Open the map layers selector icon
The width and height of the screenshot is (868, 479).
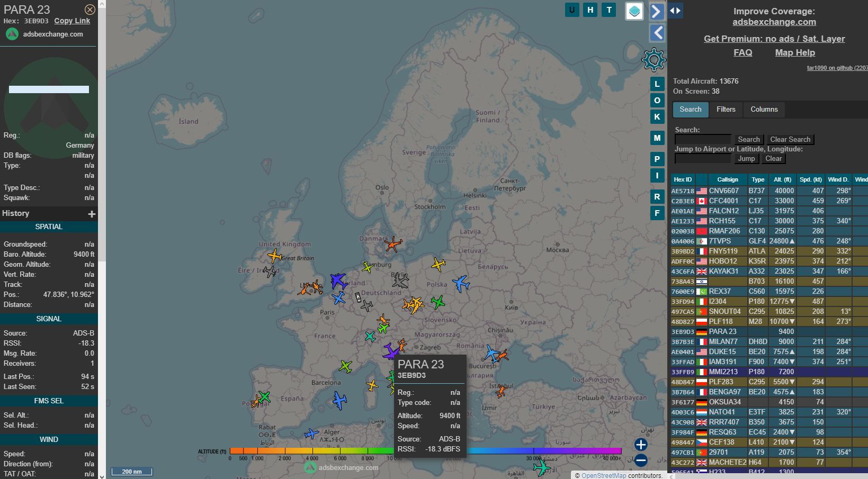click(x=634, y=11)
